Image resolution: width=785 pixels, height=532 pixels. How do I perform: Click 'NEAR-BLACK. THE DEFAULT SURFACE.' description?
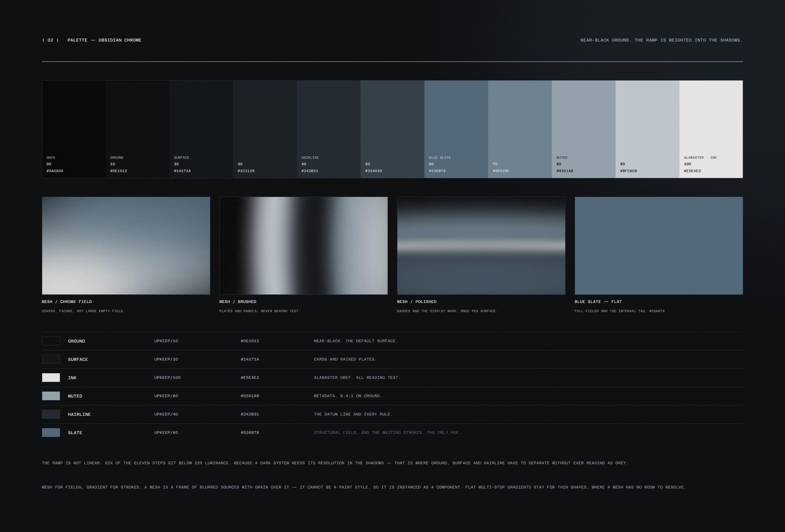coord(356,341)
